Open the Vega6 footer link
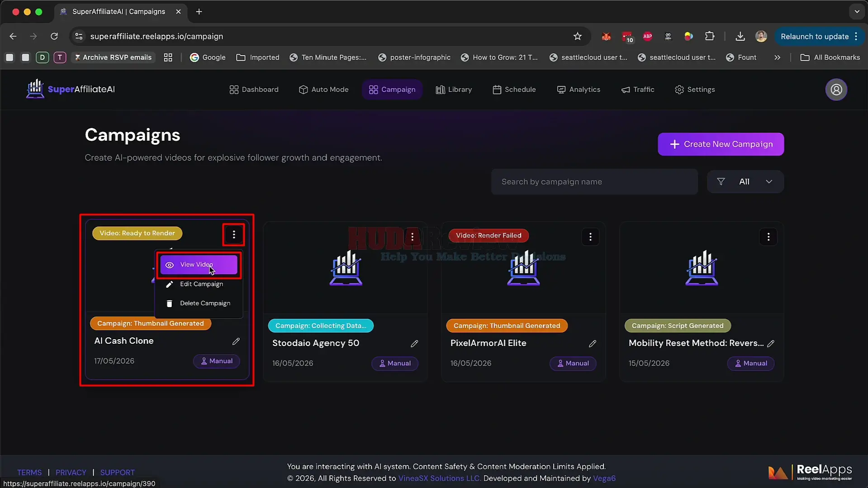This screenshot has width=868, height=488. (x=604, y=478)
